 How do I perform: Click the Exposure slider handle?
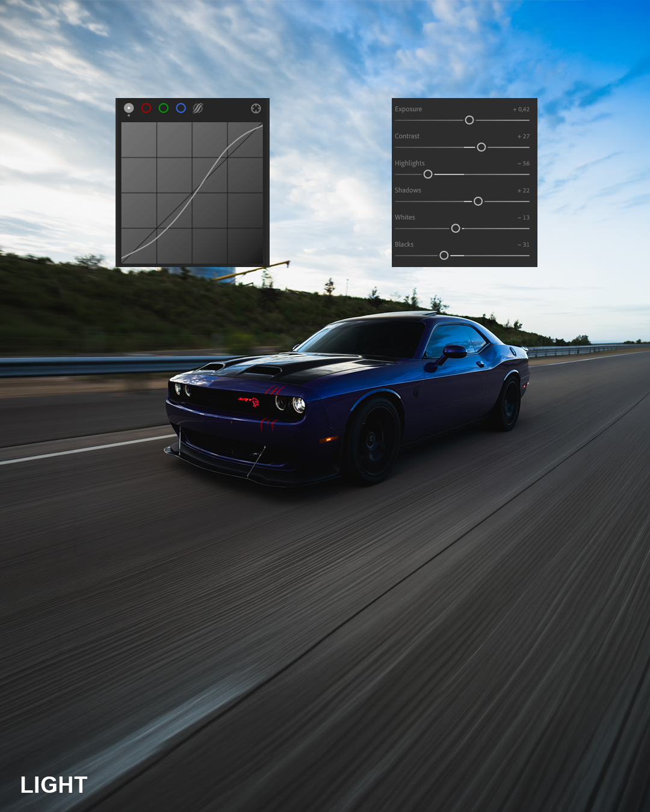coord(469,120)
